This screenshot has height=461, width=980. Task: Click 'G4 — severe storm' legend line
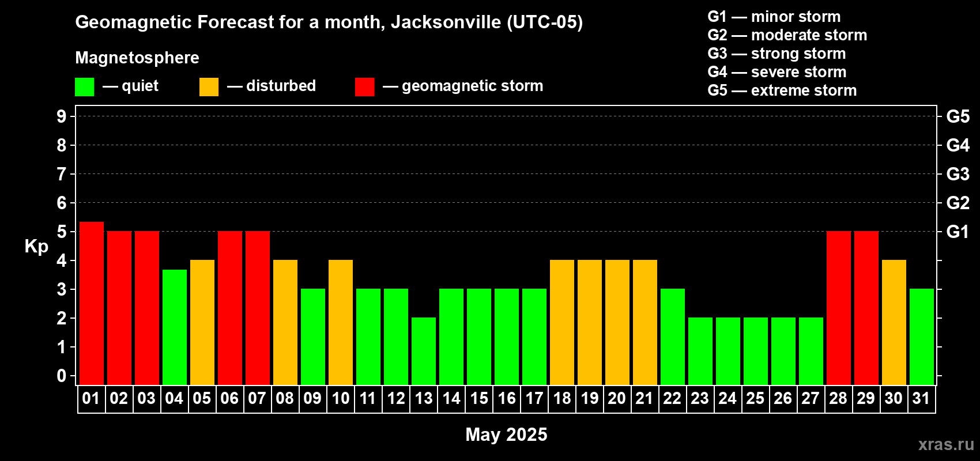tap(777, 72)
